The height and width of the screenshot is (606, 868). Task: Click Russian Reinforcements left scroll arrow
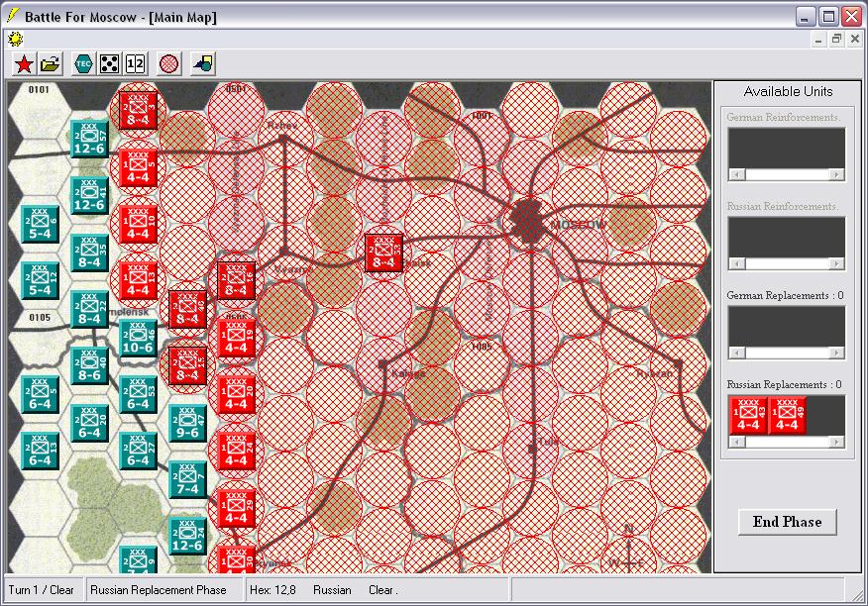click(x=737, y=264)
